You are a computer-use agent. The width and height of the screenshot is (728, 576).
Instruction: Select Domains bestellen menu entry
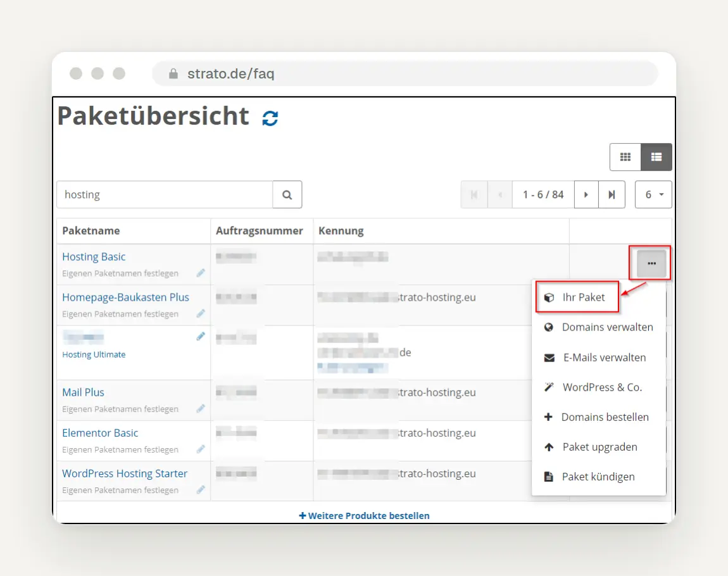coord(599,416)
